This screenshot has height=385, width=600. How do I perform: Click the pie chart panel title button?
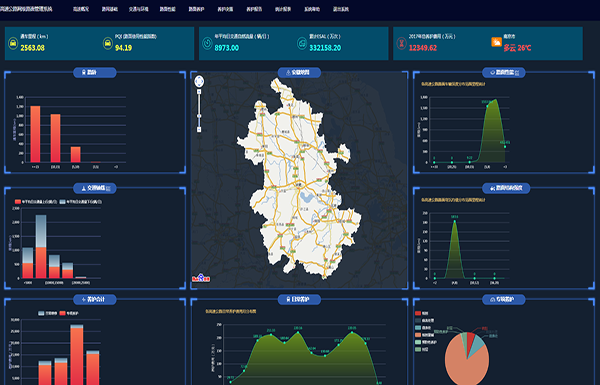[x=504, y=299]
